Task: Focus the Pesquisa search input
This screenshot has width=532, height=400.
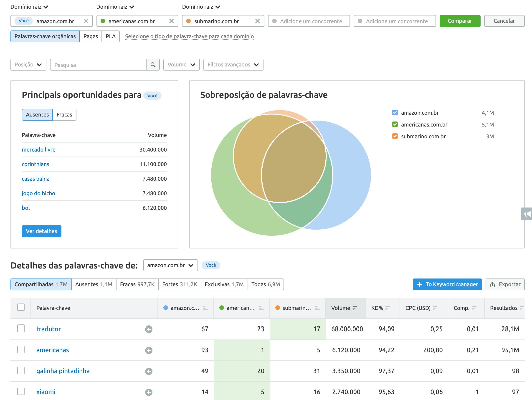Action: (98, 65)
